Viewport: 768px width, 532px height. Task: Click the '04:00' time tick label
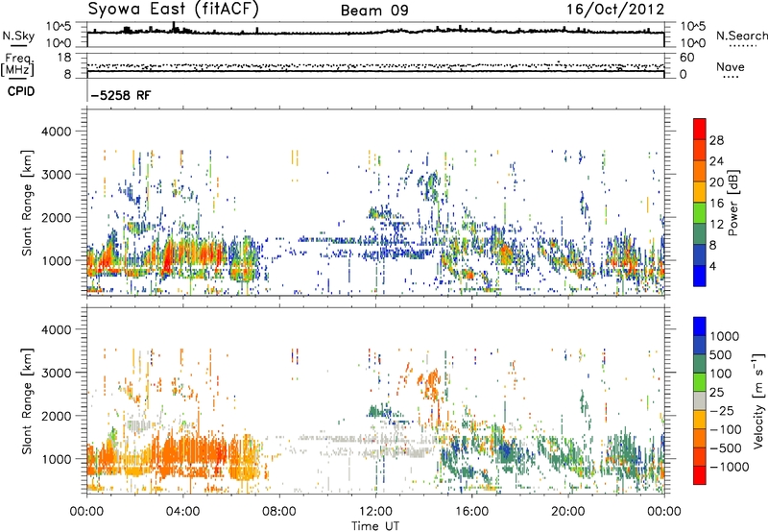pos(182,512)
